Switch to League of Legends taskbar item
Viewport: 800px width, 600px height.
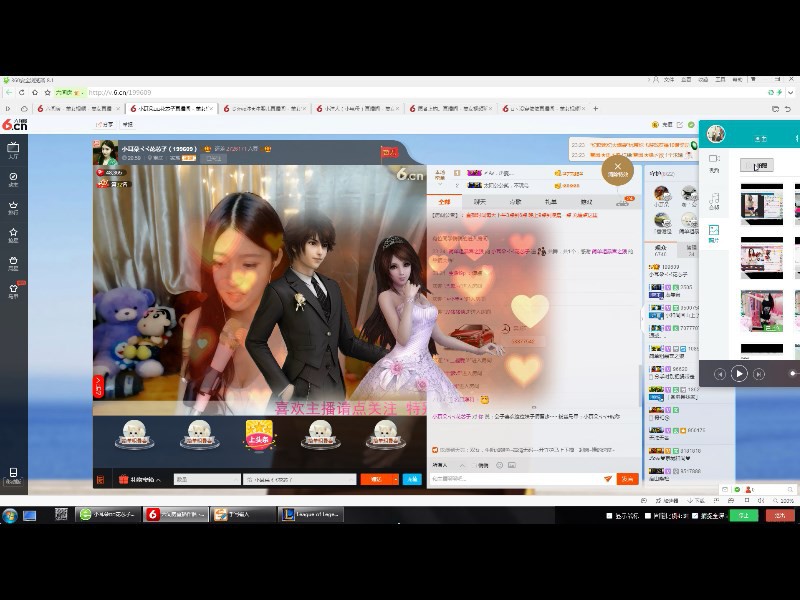(x=311, y=514)
